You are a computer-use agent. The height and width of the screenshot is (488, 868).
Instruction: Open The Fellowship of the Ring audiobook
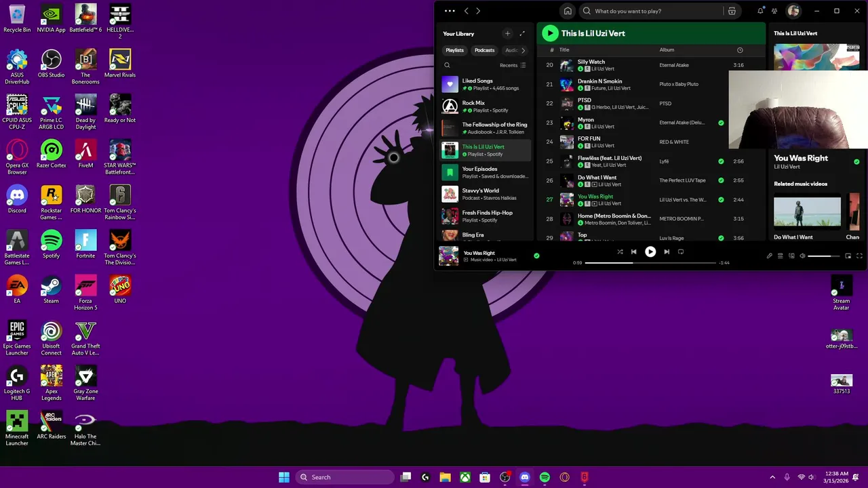coord(486,128)
